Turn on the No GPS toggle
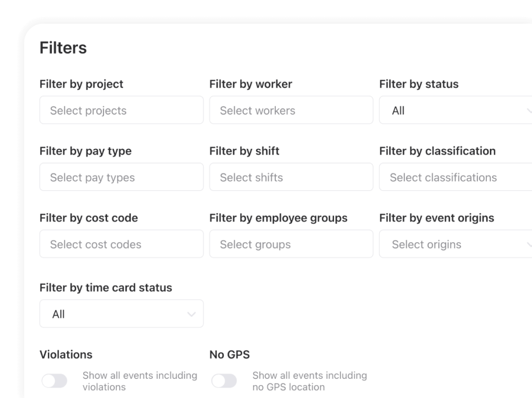The width and height of the screenshot is (532, 398). point(225,380)
